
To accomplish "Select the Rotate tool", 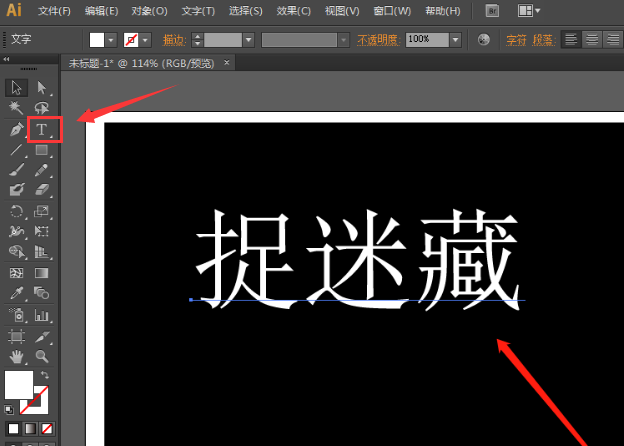I will point(16,211).
